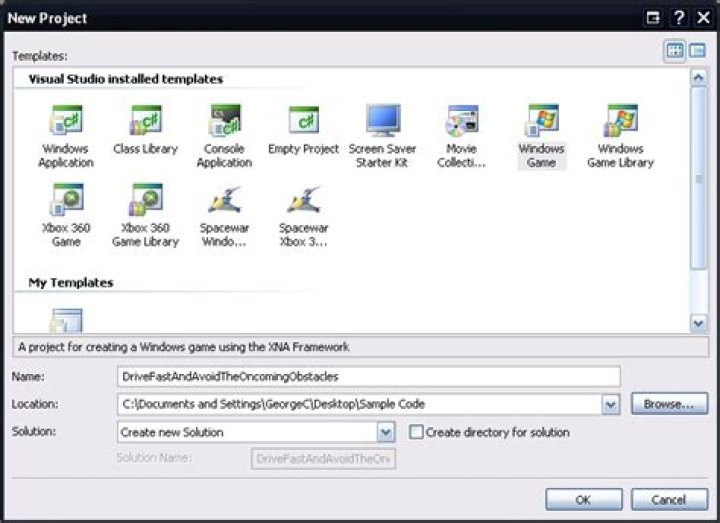The height and width of the screenshot is (523, 720).
Task: Click the dialog help question mark button
Action: (x=679, y=18)
